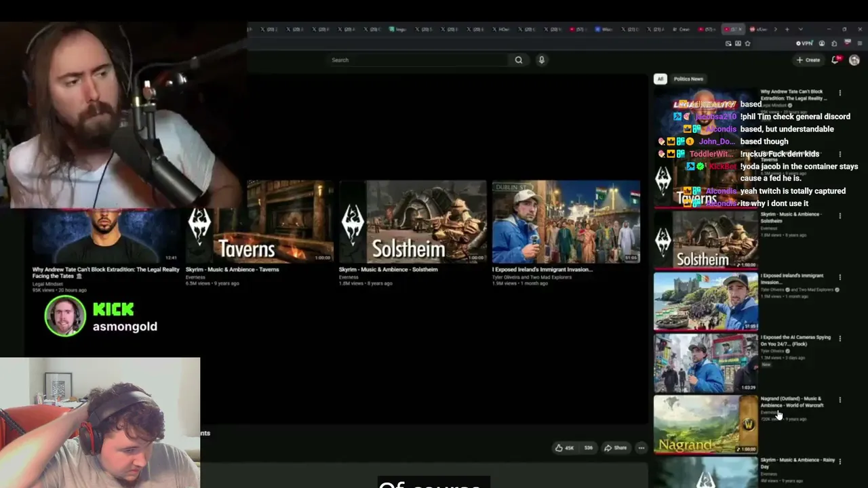Open options for sidebar Ireland's Immigrant Invasion video
This screenshot has height=488, width=868.
tap(840, 277)
